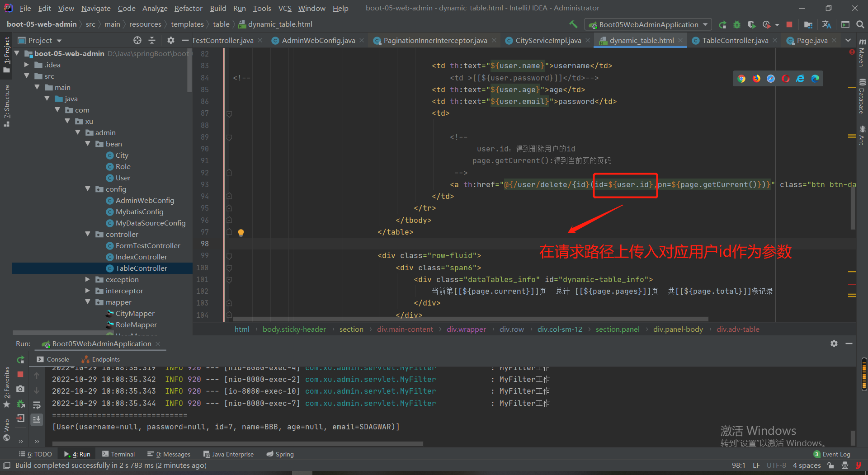This screenshot has height=475, width=868.
Task: Expand the interceptor package
Action: point(88,291)
